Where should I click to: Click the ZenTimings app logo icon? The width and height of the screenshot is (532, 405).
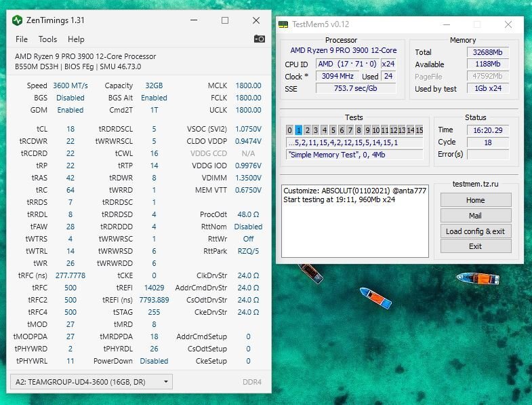click(17, 20)
